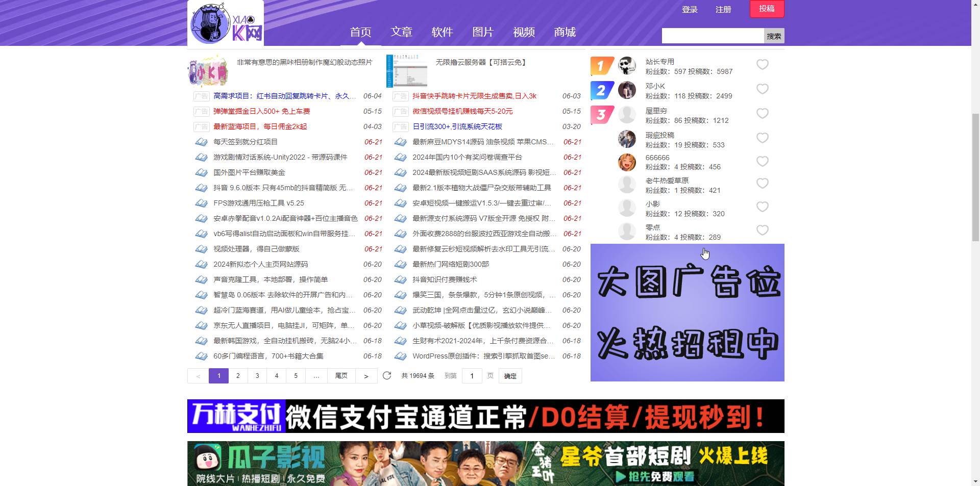Toggle heart icon beside 小影
Screen dimensions: 980x486
pos(762,207)
